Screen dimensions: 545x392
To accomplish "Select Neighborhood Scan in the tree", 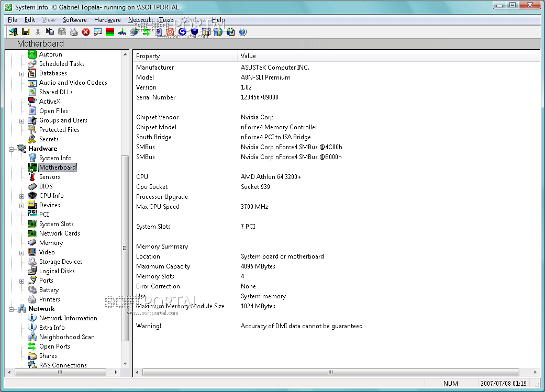I will click(x=66, y=337).
